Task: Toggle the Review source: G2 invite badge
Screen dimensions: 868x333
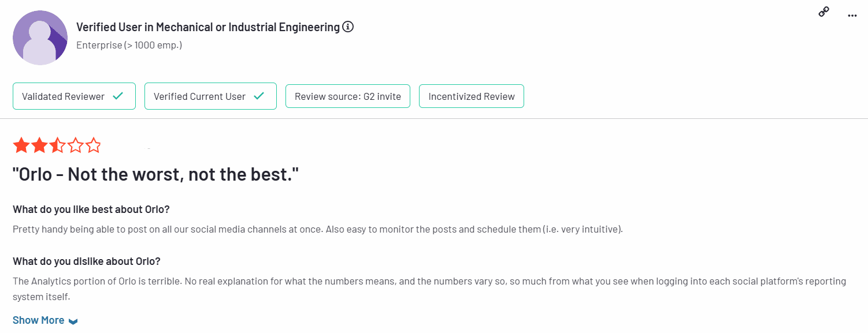Action: point(347,96)
